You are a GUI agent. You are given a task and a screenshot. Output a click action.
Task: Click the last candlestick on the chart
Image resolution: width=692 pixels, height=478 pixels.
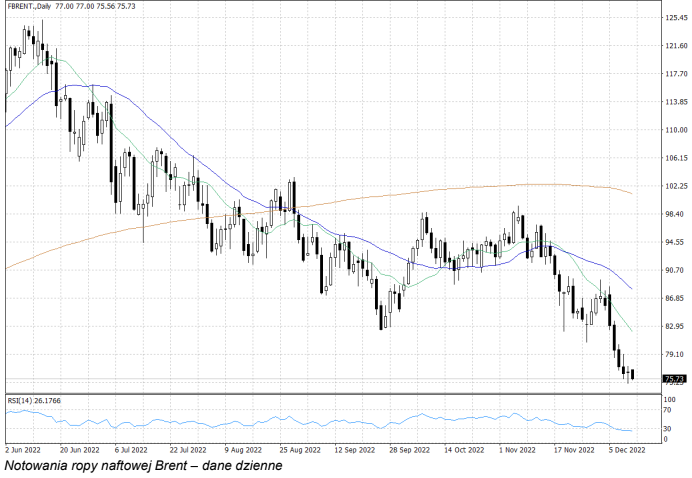point(633,374)
